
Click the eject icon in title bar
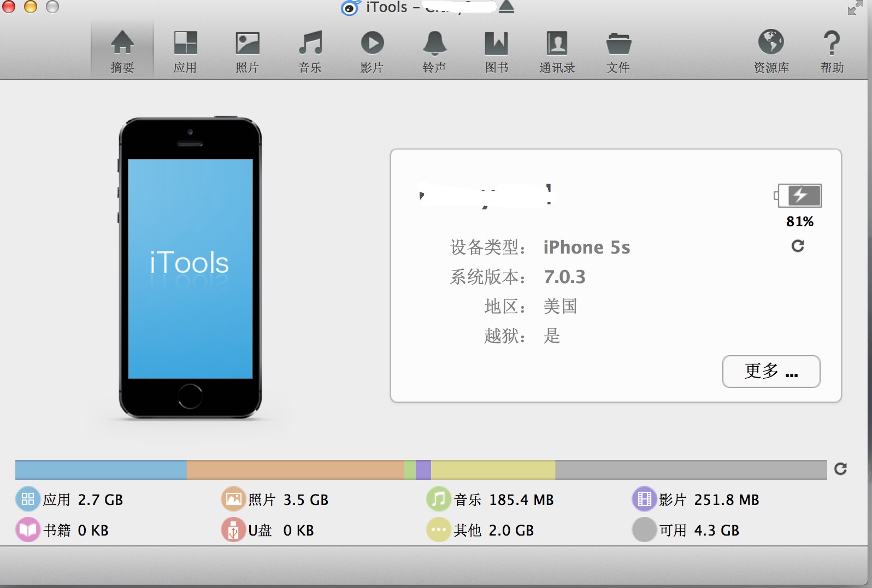click(506, 7)
